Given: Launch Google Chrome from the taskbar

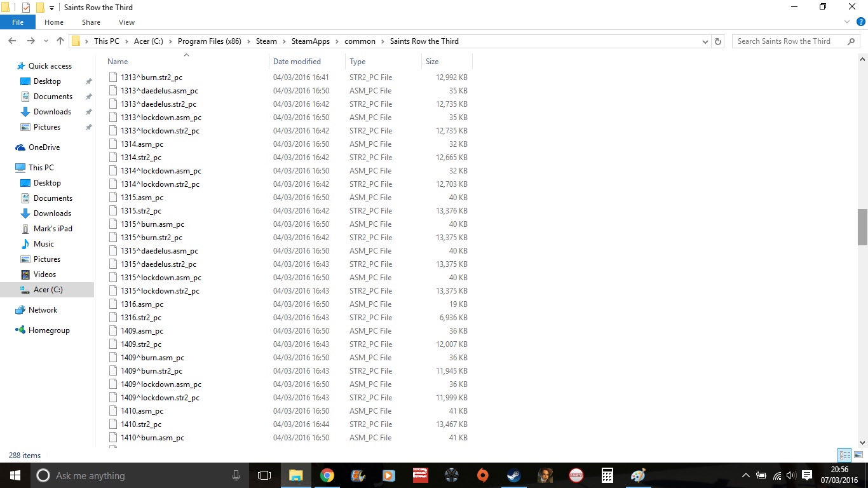Looking at the screenshot, I should [327, 475].
